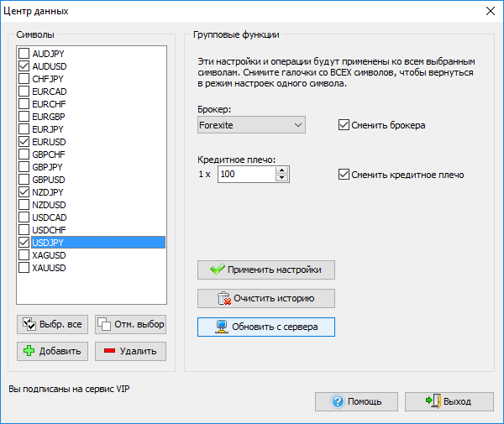Click the green plus Добавить icon
Image resolution: width=504 pixels, height=424 pixels.
coord(29,351)
